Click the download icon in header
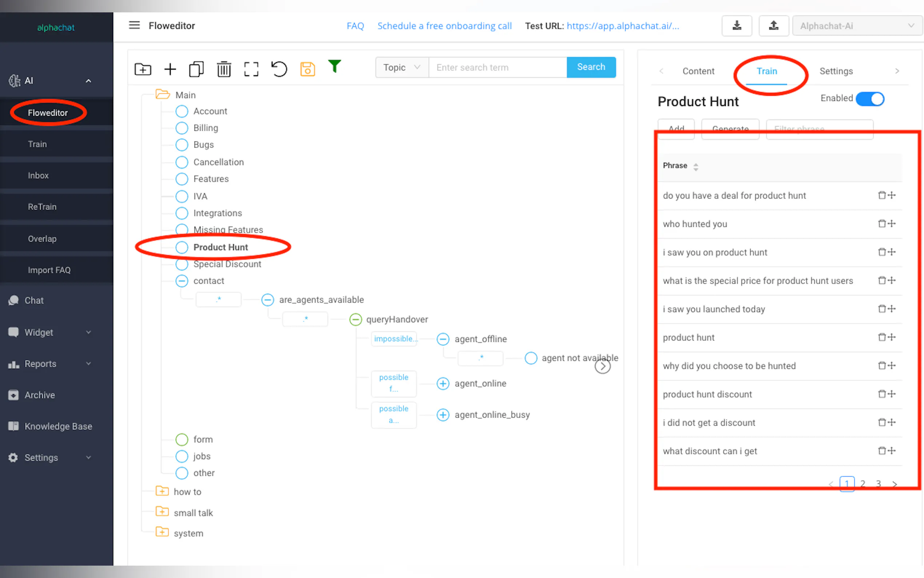The height and width of the screenshot is (578, 924). (x=736, y=25)
